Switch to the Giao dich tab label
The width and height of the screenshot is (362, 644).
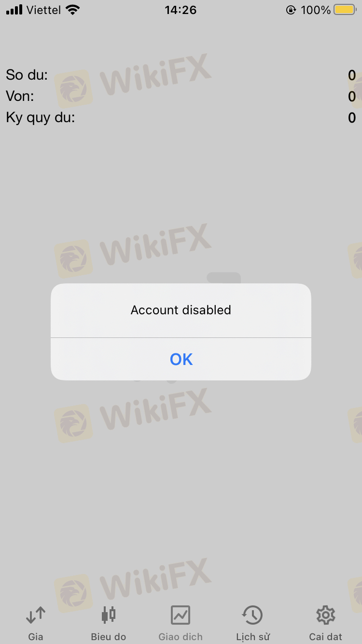pyautogui.click(x=181, y=637)
